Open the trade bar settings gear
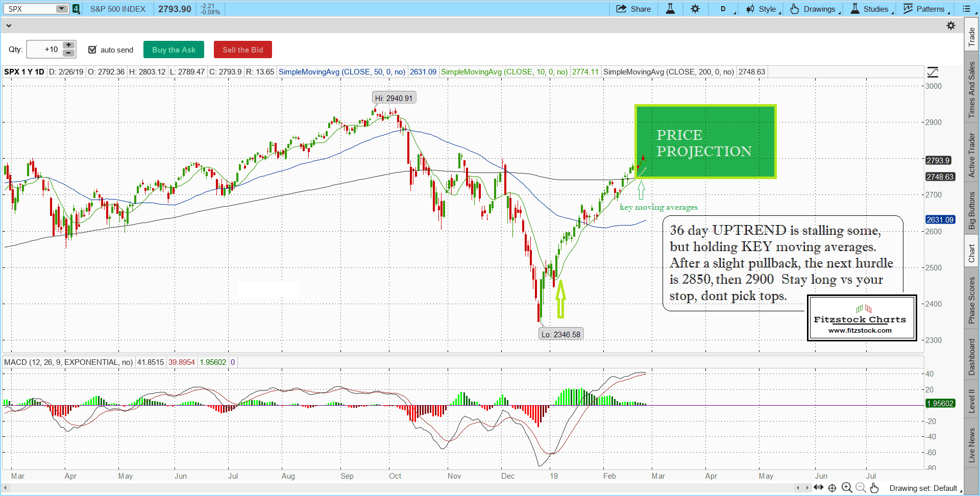980x496 pixels. (x=951, y=26)
